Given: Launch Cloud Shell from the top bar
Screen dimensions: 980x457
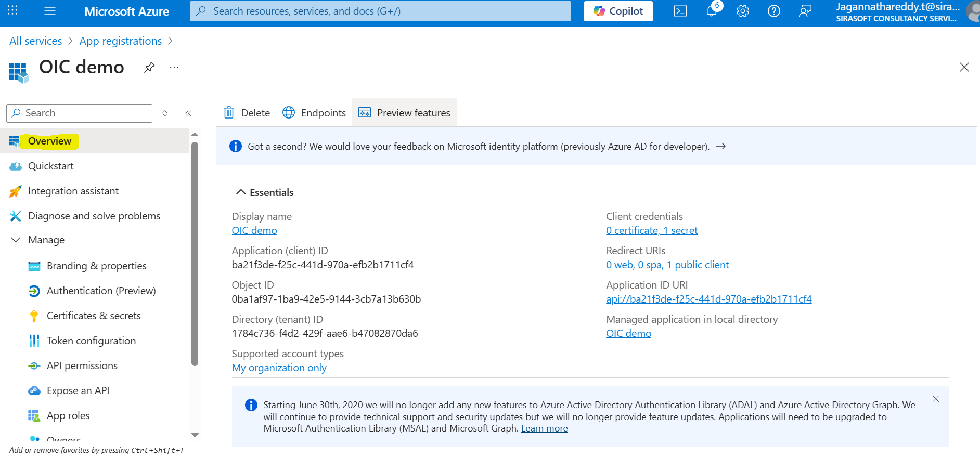Looking at the screenshot, I should (680, 11).
